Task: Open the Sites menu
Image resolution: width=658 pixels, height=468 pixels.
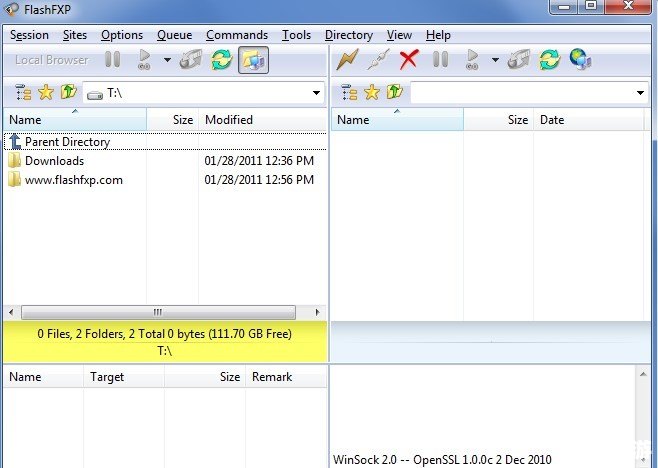Action: tap(75, 35)
